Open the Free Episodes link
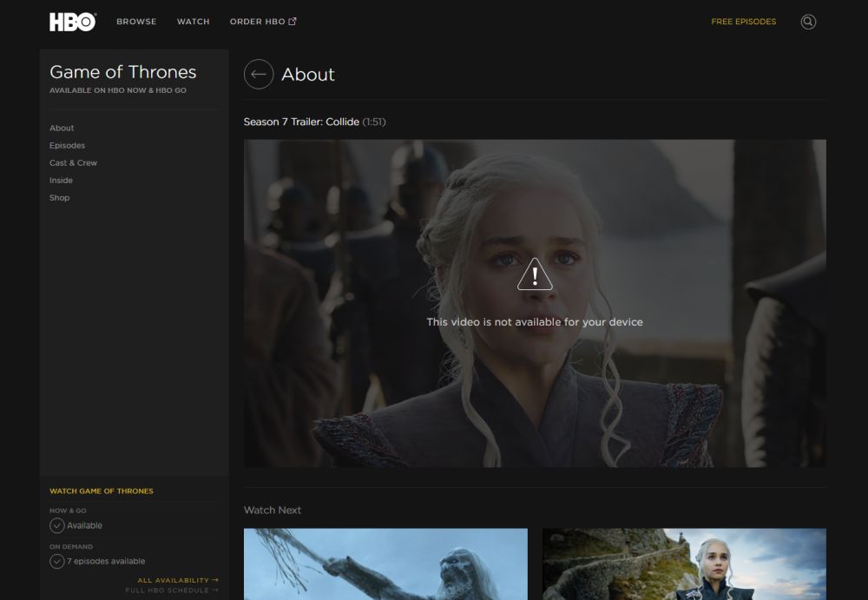Screen dimensions: 868x600 click(x=744, y=22)
